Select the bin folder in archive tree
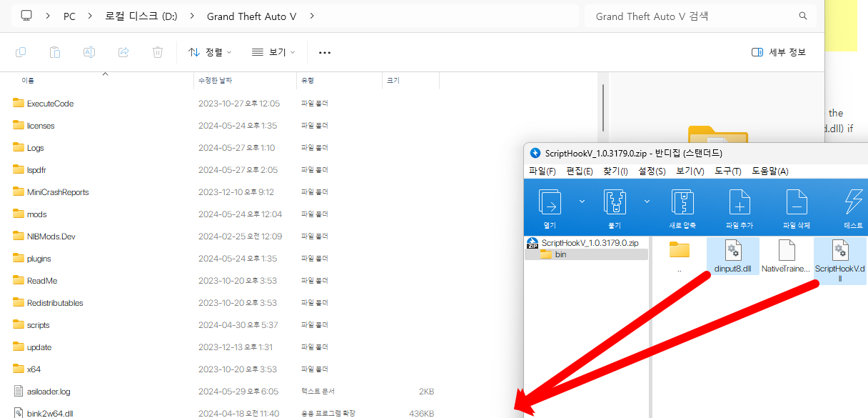The image size is (868, 418). 560,254
